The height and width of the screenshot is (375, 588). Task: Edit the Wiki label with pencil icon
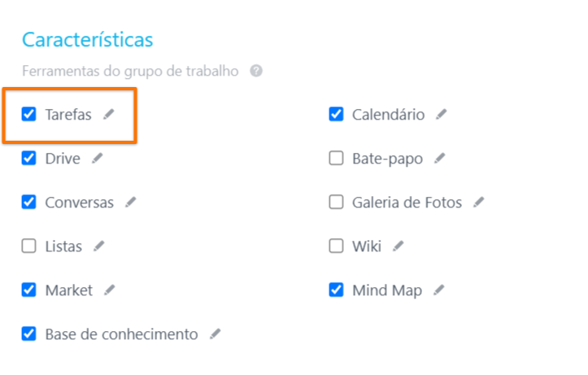click(x=399, y=246)
